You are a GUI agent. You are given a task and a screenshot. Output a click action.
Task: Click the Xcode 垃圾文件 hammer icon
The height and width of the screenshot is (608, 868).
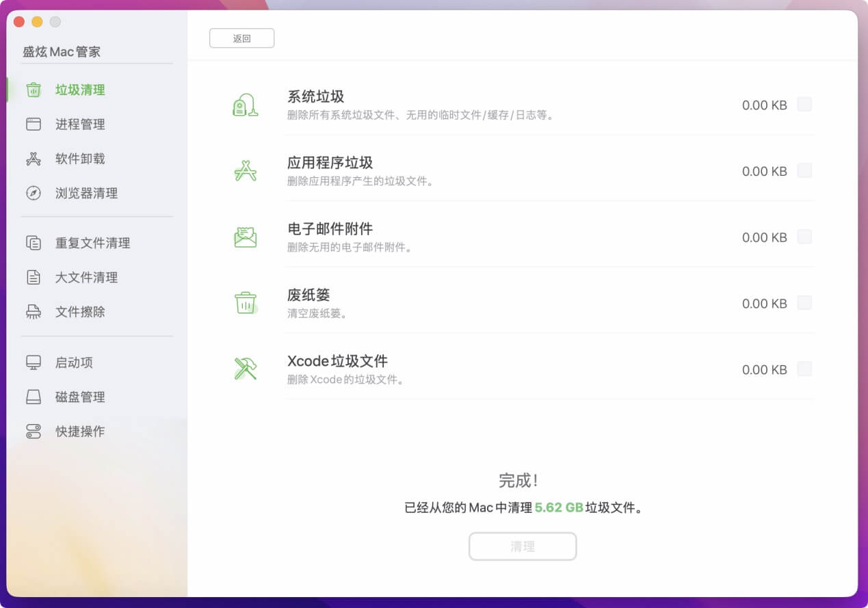(x=245, y=369)
